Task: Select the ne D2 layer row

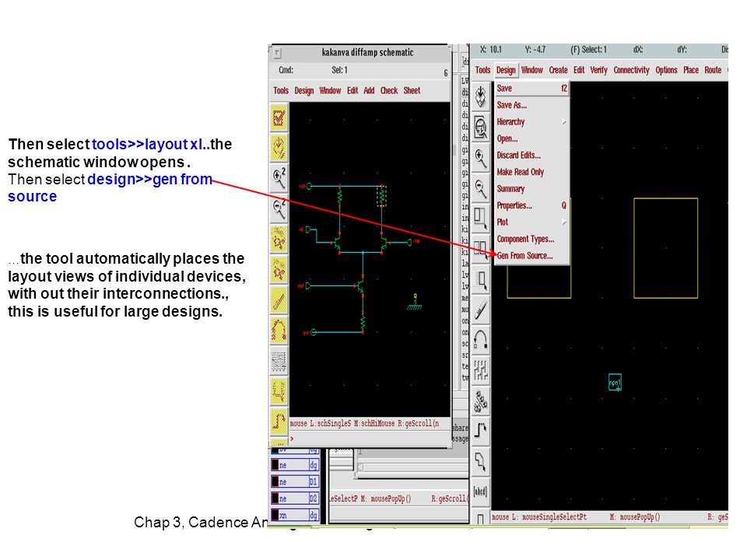Action: [294, 499]
